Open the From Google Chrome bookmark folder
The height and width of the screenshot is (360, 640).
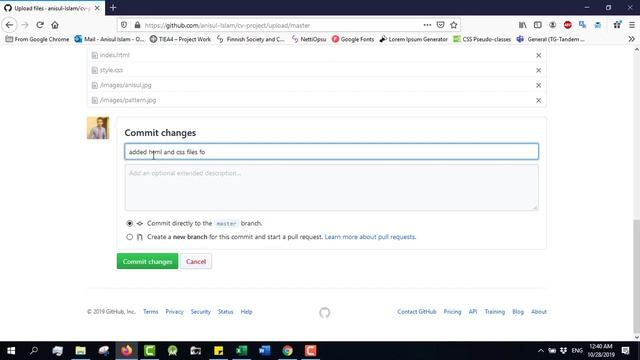tap(37, 39)
